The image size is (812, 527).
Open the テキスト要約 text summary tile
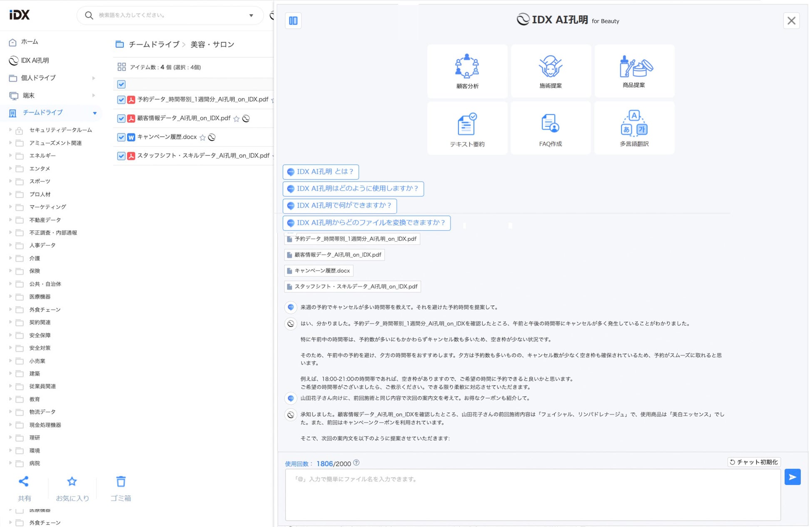(x=467, y=128)
